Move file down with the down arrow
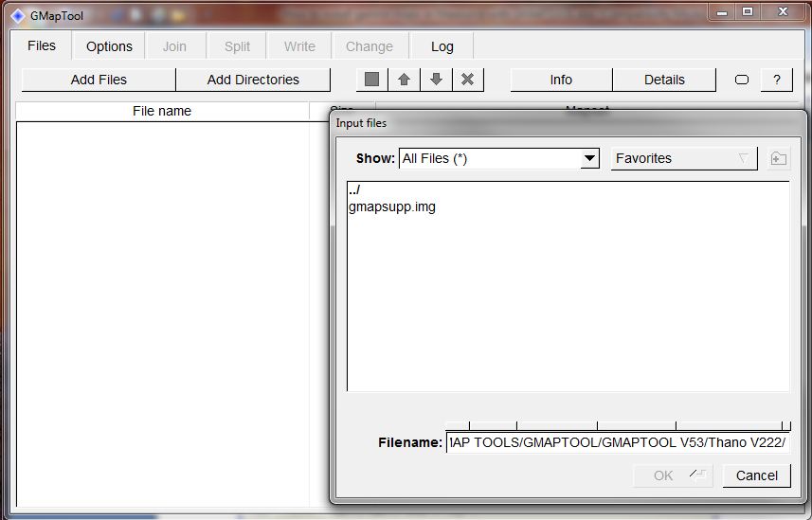This screenshot has height=520, width=812. [x=436, y=80]
